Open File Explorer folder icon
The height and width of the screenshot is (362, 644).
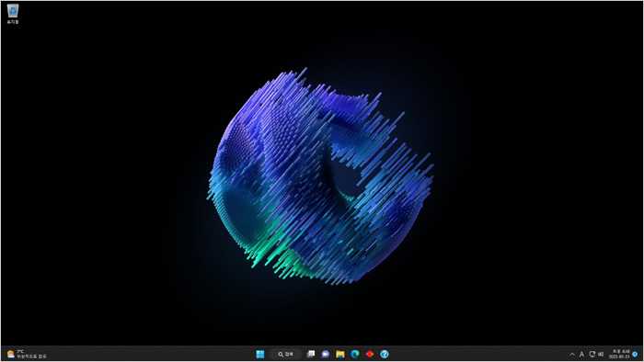click(x=340, y=354)
